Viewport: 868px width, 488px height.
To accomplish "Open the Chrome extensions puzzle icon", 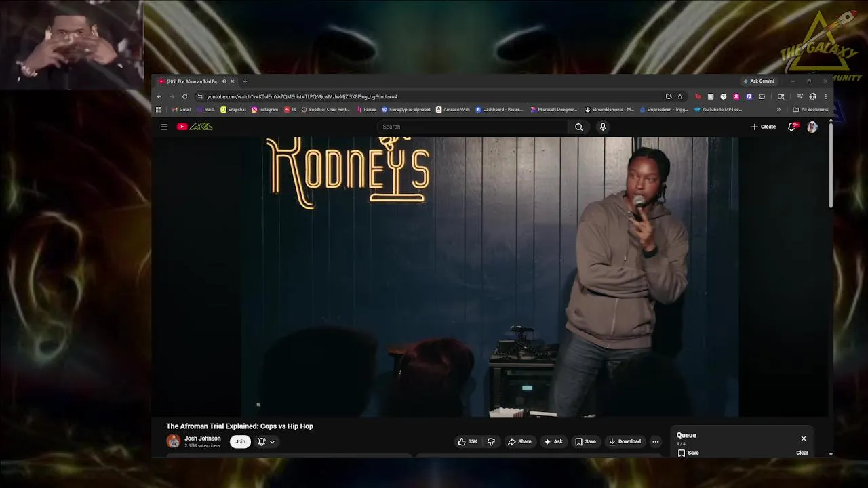I will [762, 96].
